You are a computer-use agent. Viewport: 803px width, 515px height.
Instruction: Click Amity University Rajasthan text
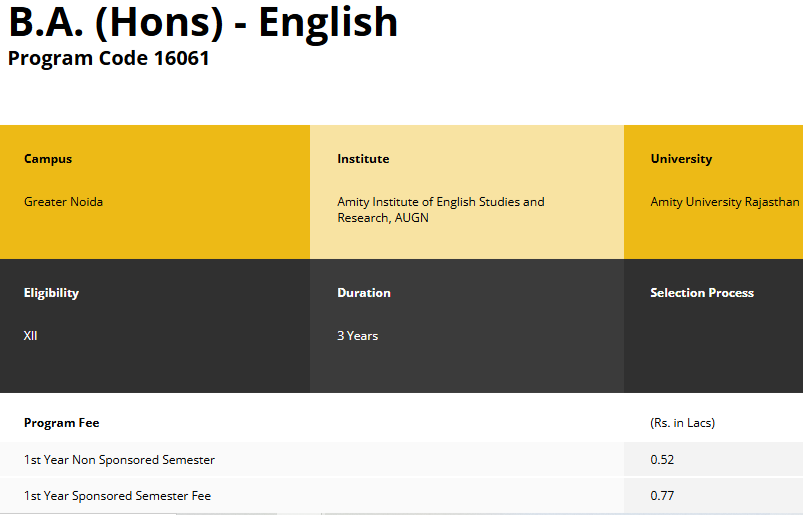(x=724, y=202)
